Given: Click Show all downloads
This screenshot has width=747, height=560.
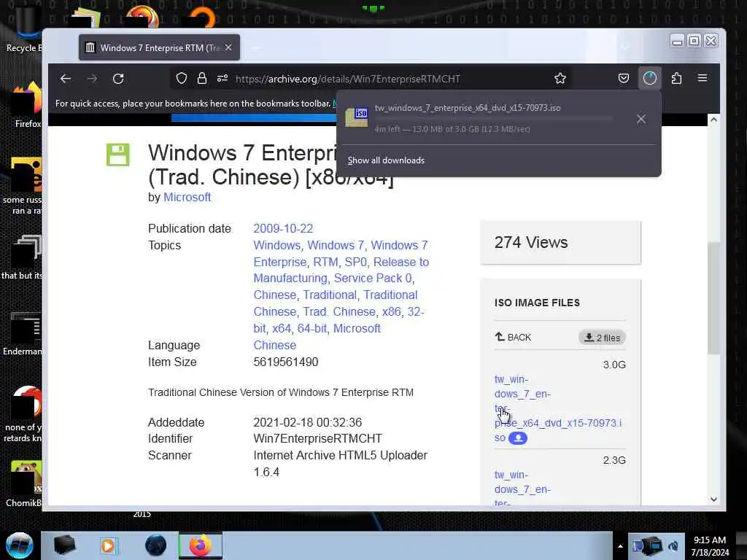Looking at the screenshot, I should pos(386,160).
